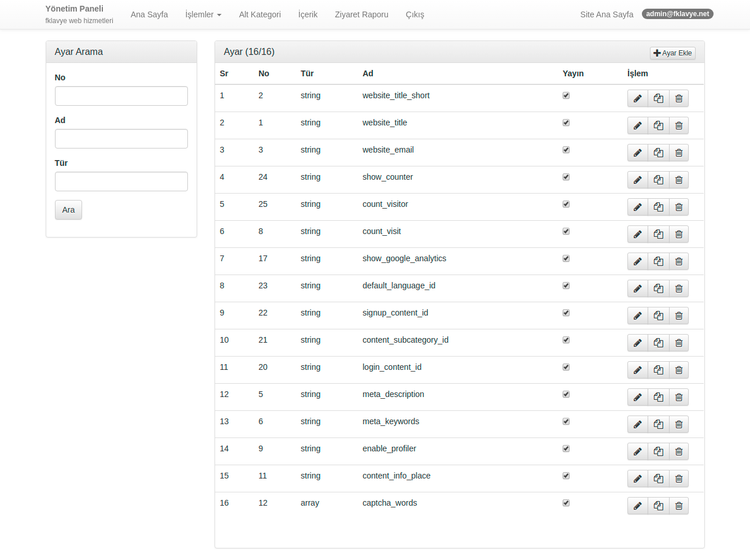Select the website_title_short name cell
This screenshot has width=750, height=560.
pos(396,95)
